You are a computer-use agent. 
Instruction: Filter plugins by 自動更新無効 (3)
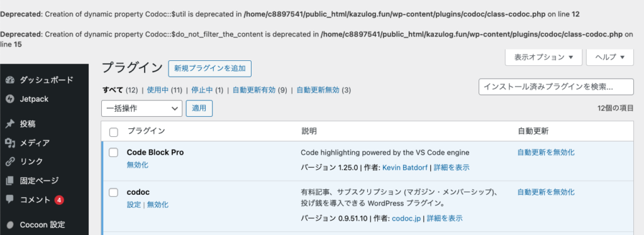pyautogui.click(x=324, y=90)
